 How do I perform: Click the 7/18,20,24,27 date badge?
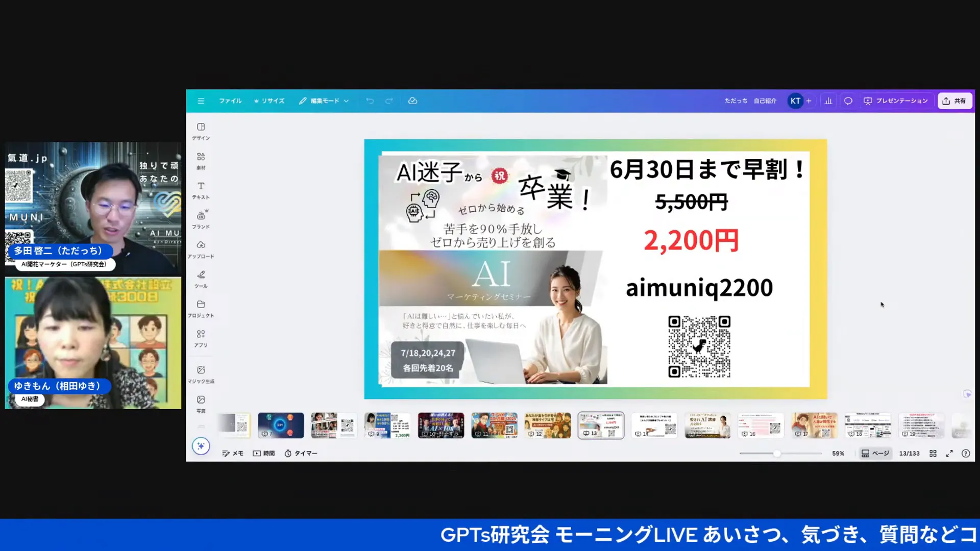point(428,360)
